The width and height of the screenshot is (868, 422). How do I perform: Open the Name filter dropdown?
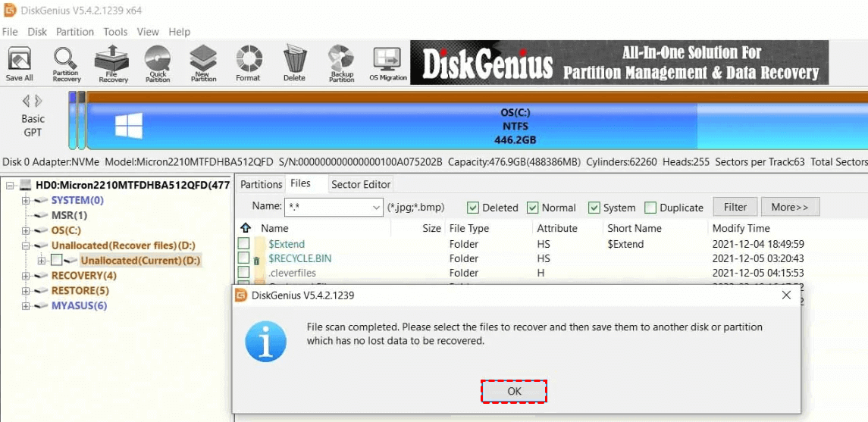click(377, 208)
